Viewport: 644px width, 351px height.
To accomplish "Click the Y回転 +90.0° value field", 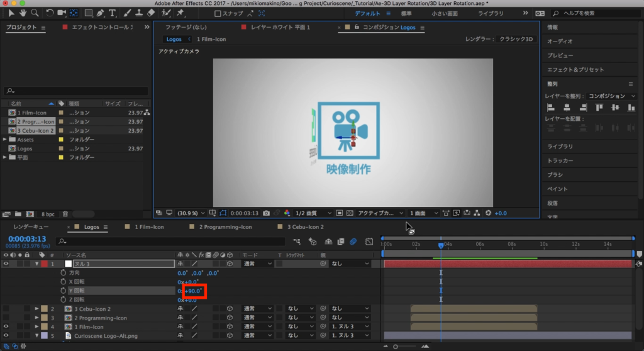I will point(193,291).
